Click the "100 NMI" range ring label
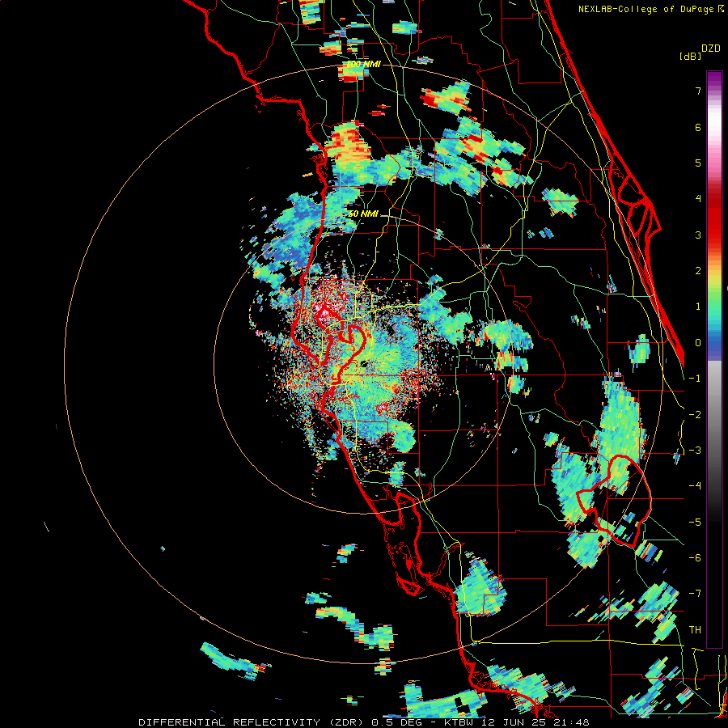Image resolution: width=728 pixels, height=728 pixels. point(363,64)
